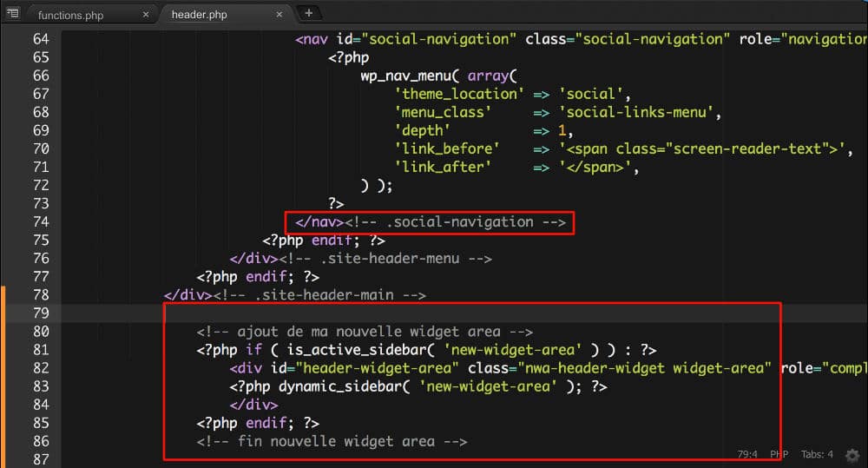
Task: Open the Tabs: 4 indentation menu
Action: (x=817, y=454)
